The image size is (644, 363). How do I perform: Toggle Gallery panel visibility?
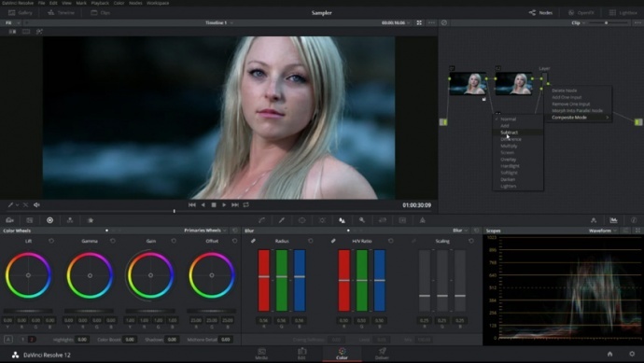coord(21,12)
